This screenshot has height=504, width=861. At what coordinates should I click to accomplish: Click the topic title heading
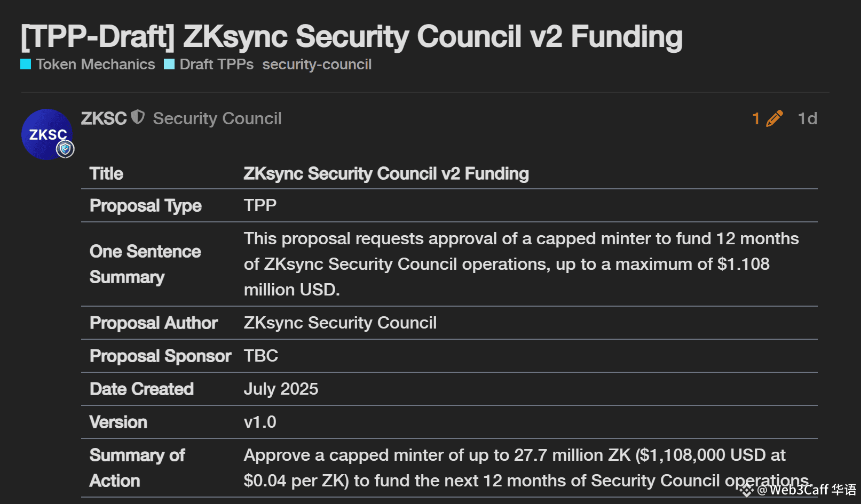click(x=352, y=36)
